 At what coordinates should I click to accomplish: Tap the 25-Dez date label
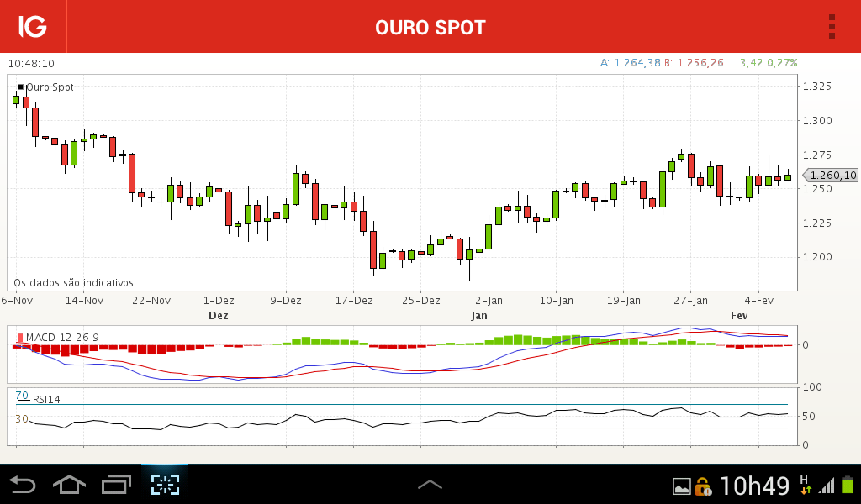pos(420,301)
